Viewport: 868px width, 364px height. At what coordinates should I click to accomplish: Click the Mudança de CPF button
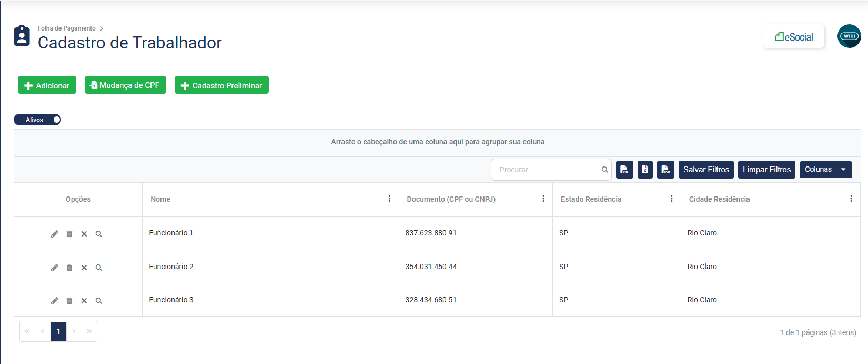pos(125,85)
